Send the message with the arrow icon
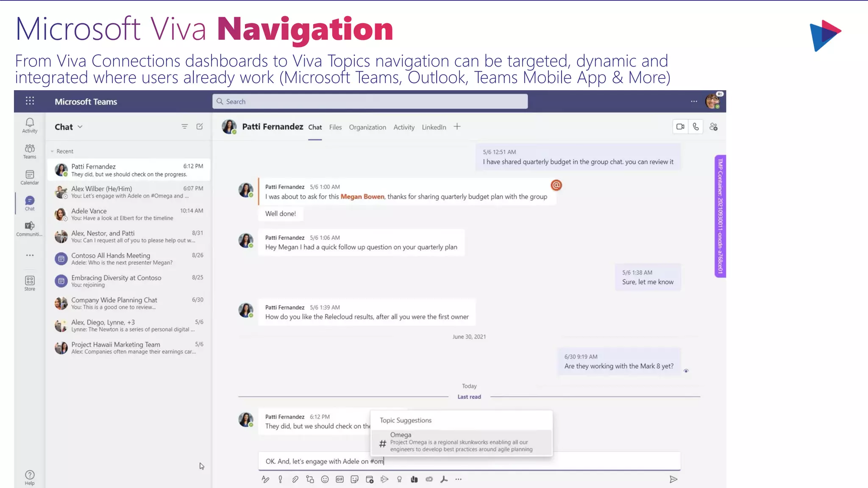 tap(673, 479)
